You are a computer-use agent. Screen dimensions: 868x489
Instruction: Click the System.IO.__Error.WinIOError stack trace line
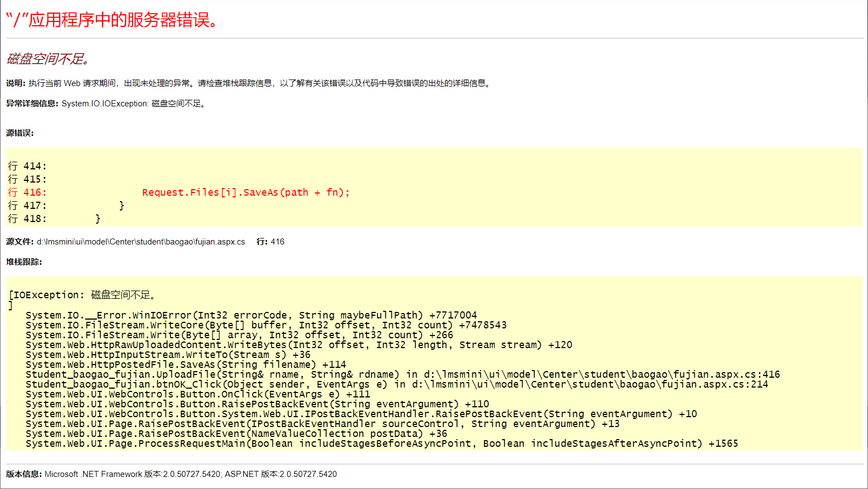coord(251,315)
